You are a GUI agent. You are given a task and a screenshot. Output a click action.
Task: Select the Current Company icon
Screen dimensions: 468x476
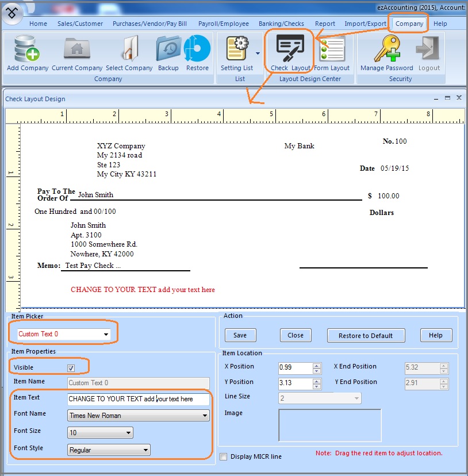[x=76, y=52]
